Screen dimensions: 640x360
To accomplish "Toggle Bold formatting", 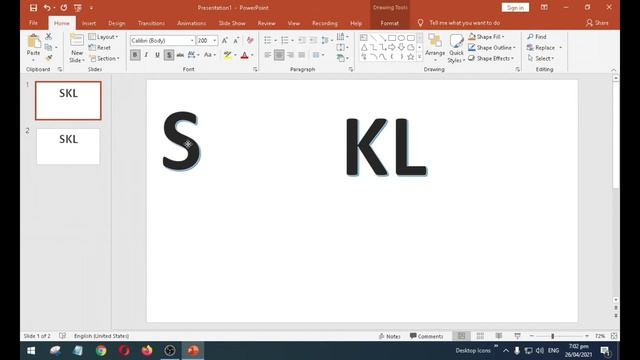I will [x=135, y=55].
